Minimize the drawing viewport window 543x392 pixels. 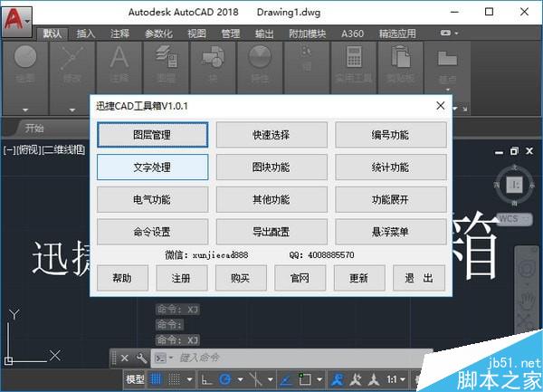[x=499, y=152]
